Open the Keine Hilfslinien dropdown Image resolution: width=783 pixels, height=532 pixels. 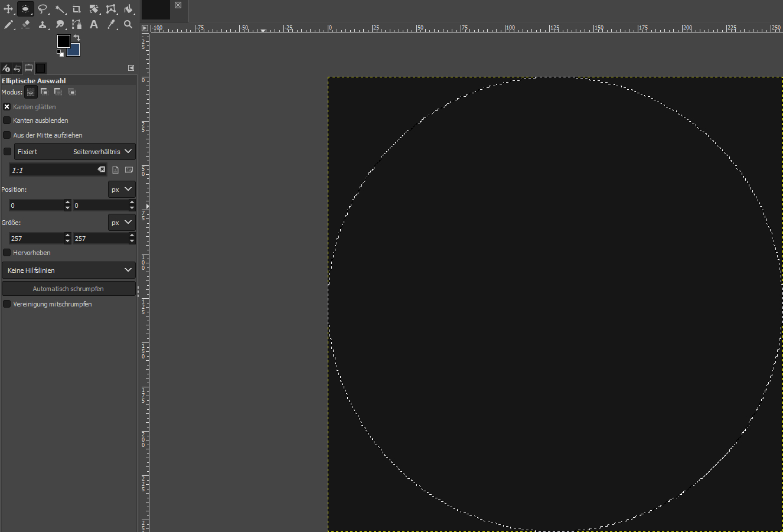coord(68,270)
